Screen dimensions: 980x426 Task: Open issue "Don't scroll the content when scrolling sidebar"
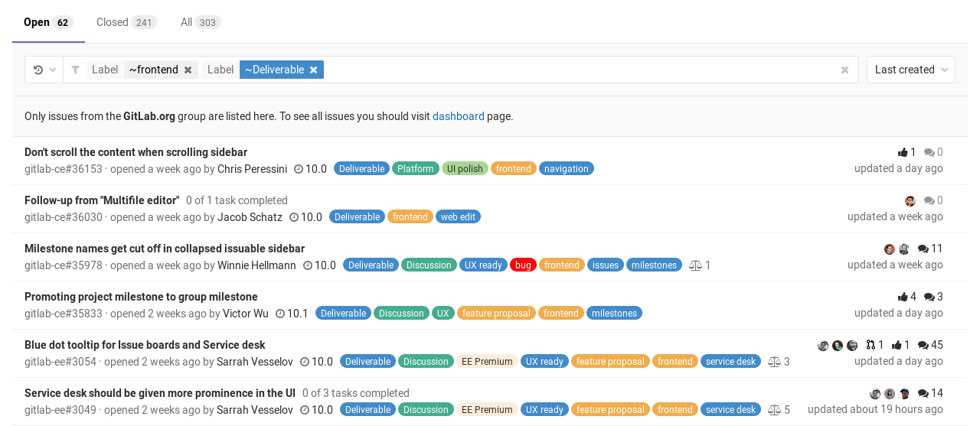(136, 152)
